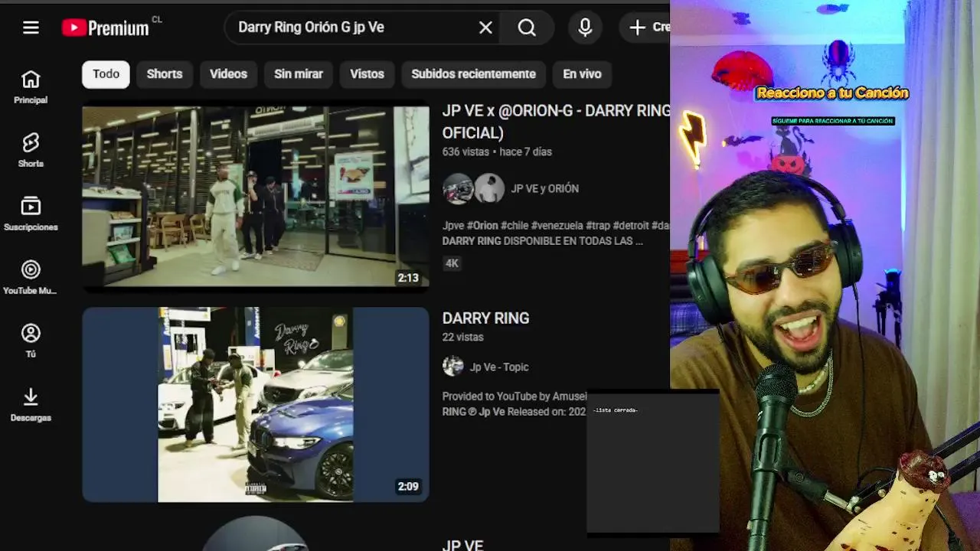This screenshot has height=551, width=980.
Task: Open the DARRY RING video title
Action: coord(485,318)
